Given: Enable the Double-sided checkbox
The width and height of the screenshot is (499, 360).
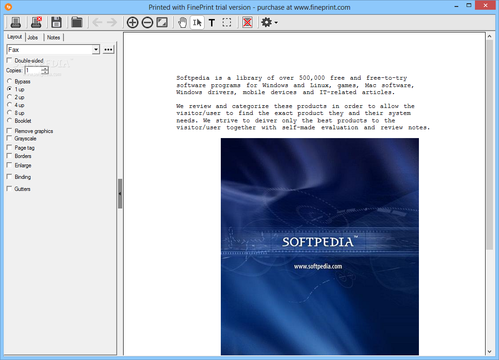Looking at the screenshot, I should point(9,60).
